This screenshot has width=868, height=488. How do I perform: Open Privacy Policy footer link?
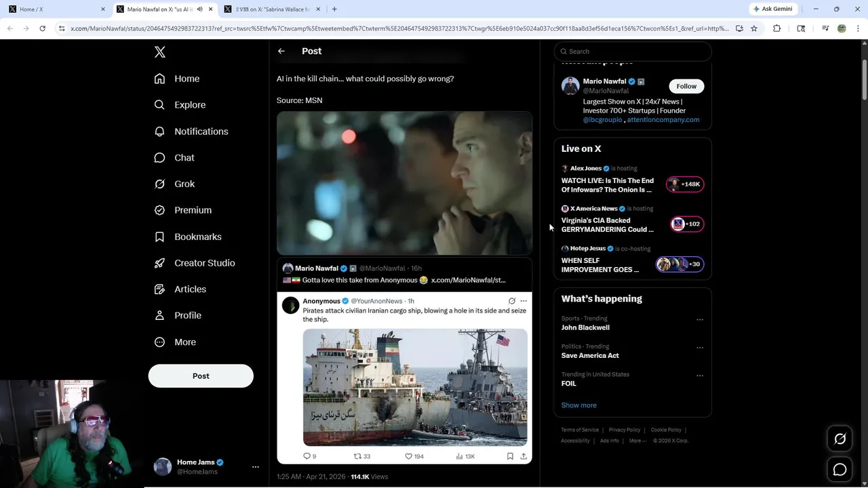[x=625, y=430]
